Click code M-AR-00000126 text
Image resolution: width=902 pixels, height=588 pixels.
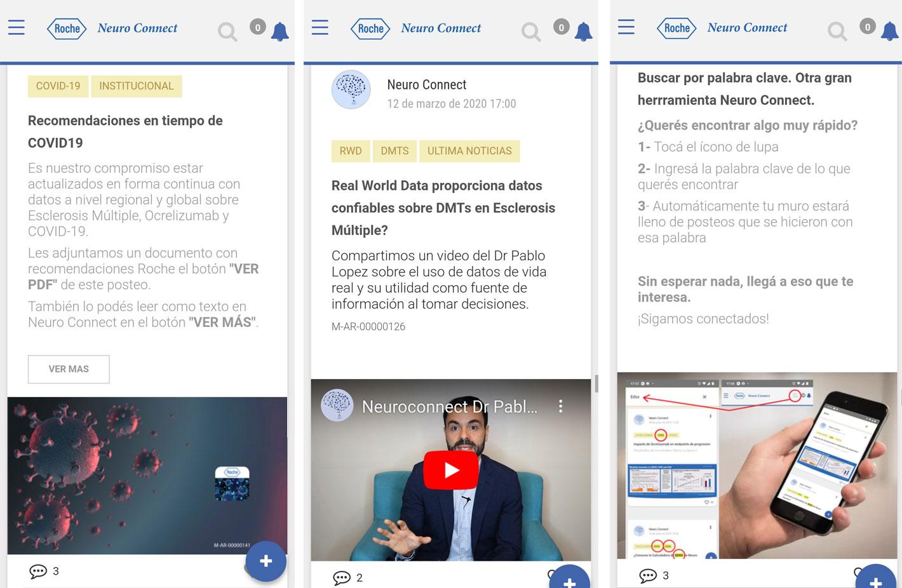[x=368, y=326]
